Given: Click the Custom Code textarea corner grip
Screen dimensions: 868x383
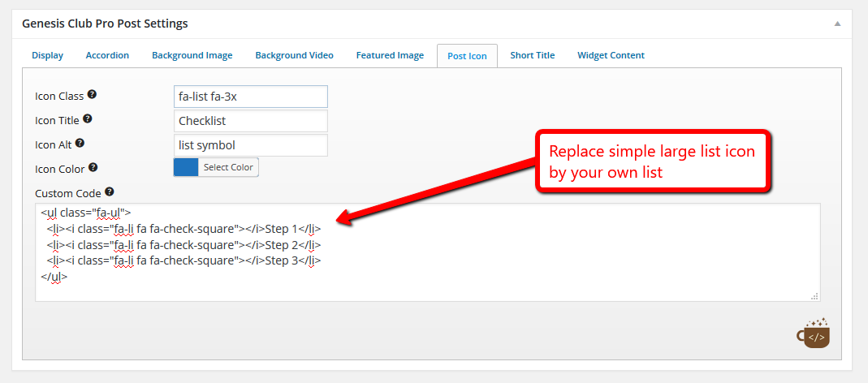Looking at the screenshot, I should pos(814,296).
